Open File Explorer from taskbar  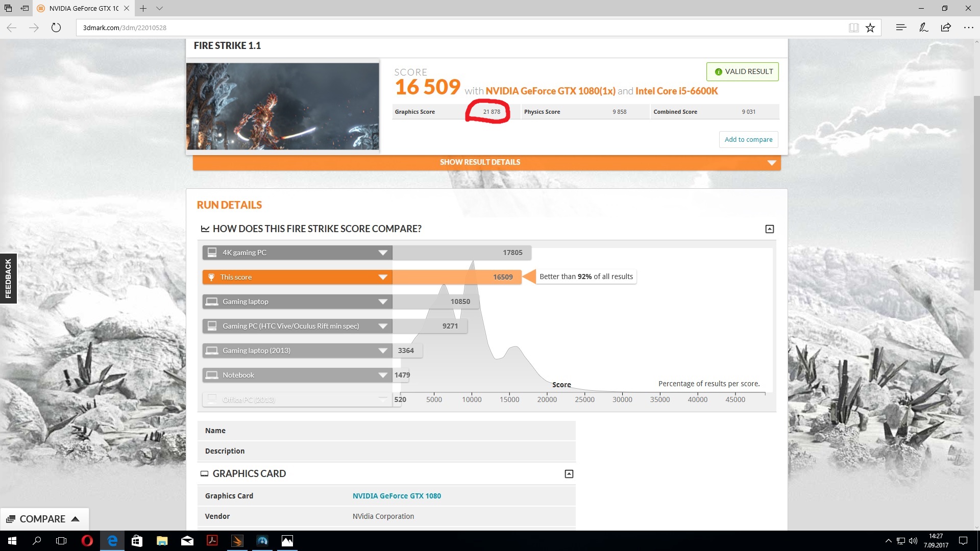coord(162,541)
